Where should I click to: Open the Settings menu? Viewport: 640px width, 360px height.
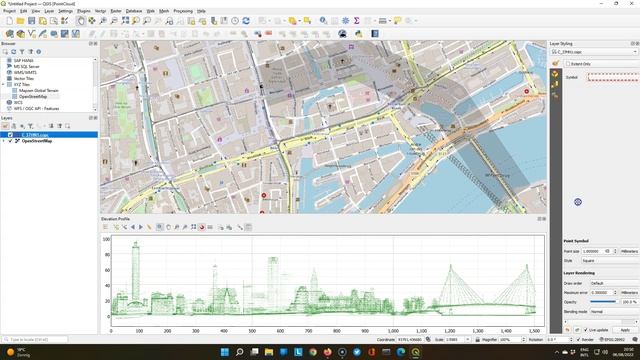65,11
